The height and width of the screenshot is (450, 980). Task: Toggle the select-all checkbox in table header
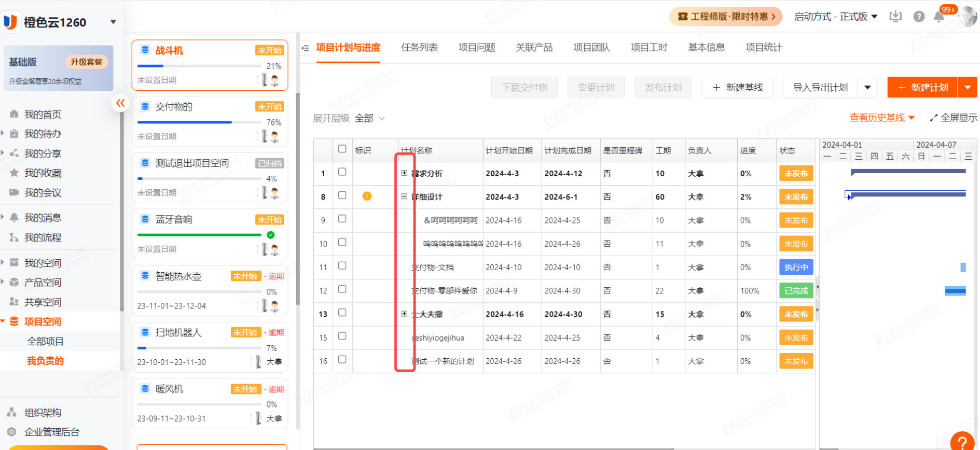click(342, 149)
